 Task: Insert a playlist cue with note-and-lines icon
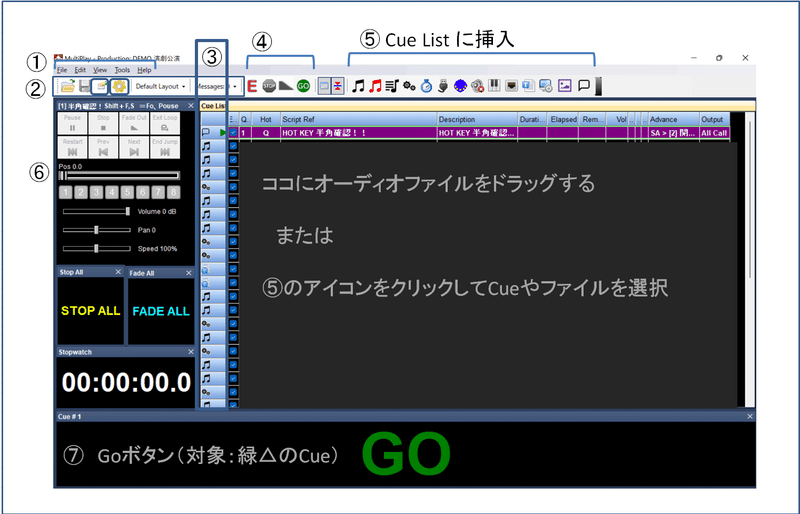(392, 86)
